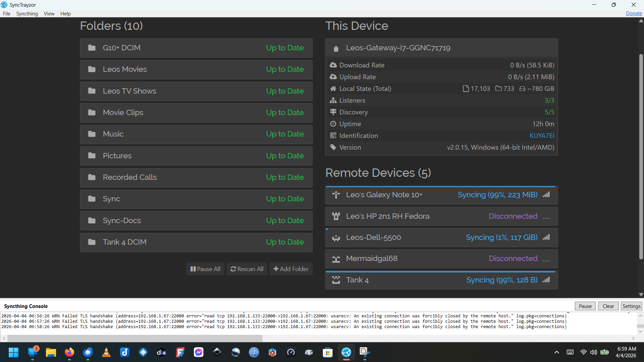
Task: Click the qBittorrent taskbar icon
Action: [x=254, y=352]
